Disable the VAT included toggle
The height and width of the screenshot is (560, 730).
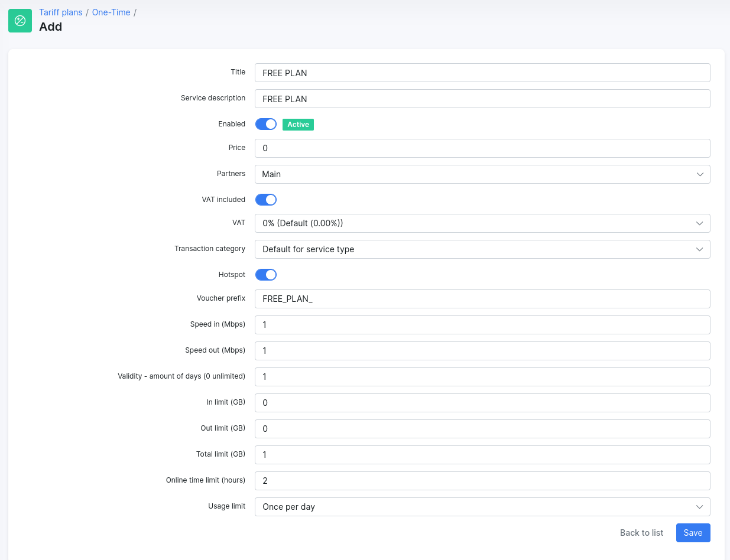266,200
